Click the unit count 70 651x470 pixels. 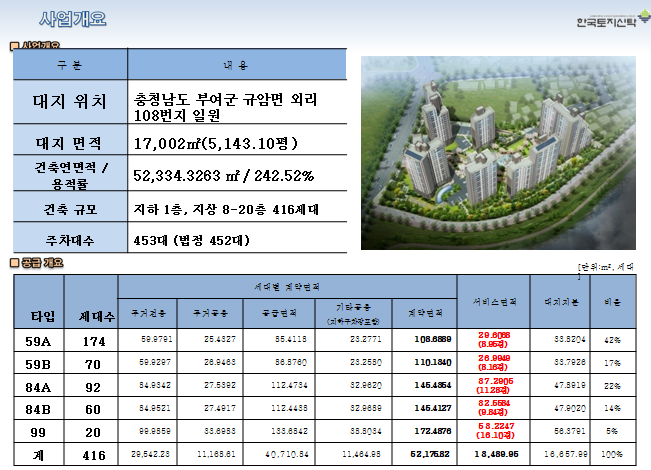coord(93,364)
